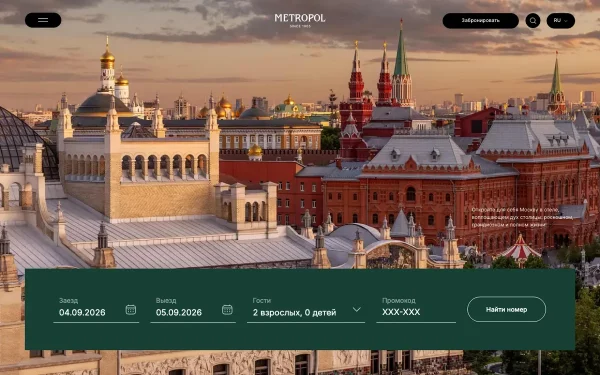Click the Metropol logo
The width and height of the screenshot is (600, 375).
pos(300,20)
